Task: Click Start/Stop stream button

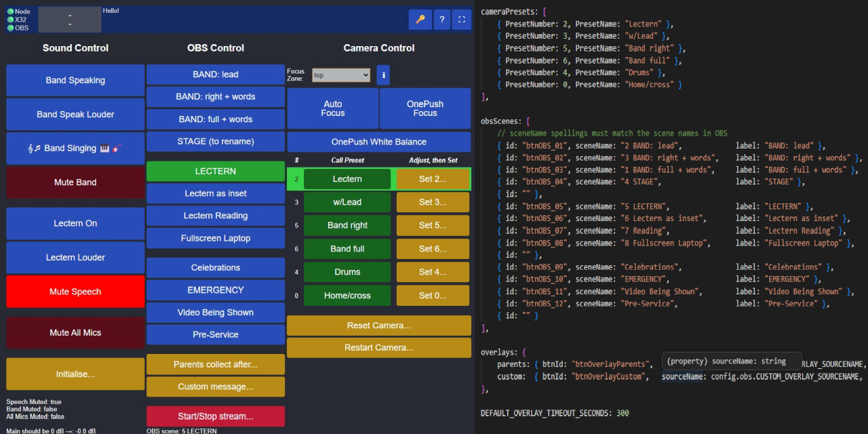Action: pyautogui.click(x=216, y=416)
